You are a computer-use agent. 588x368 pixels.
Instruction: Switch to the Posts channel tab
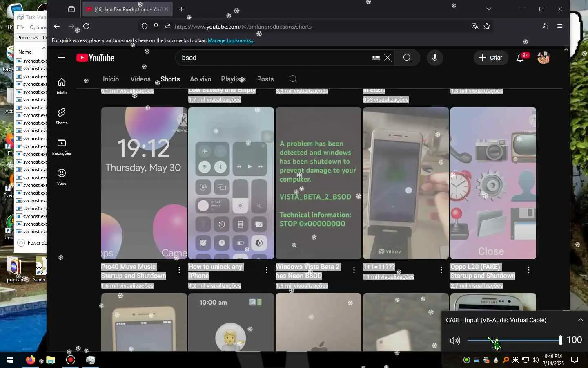point(265,79)
